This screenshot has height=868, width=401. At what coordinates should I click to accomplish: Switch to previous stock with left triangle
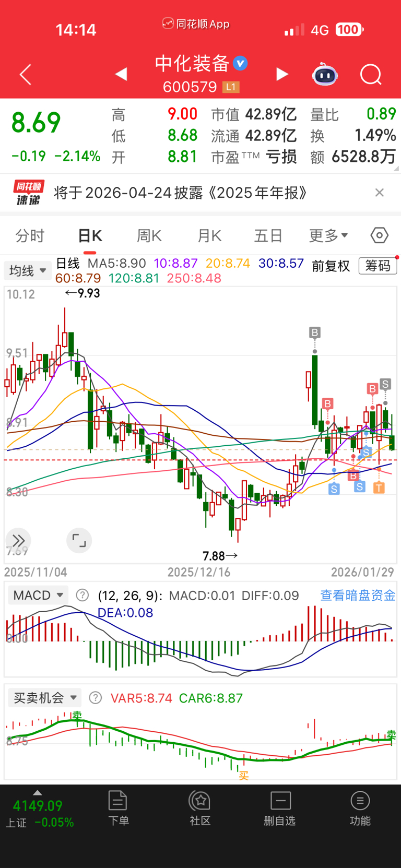pyautogui.click(x=121, y=74)
